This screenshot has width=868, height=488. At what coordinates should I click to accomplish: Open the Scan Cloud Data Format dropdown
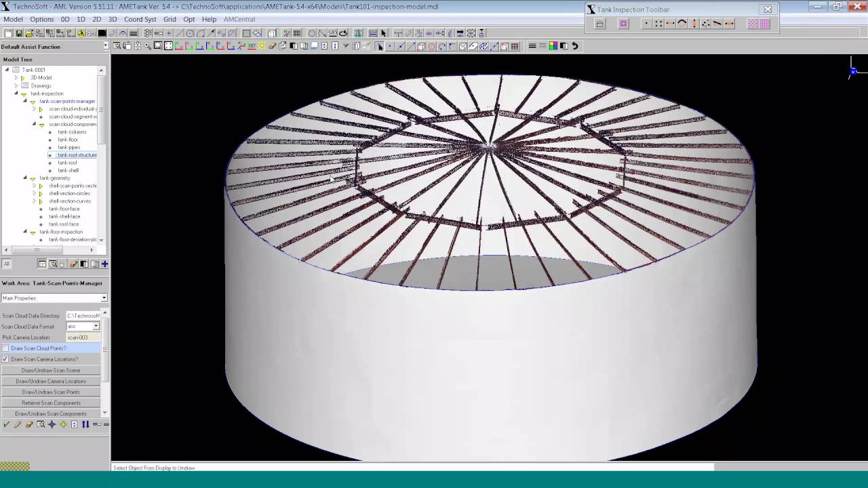tap(96, 327)
